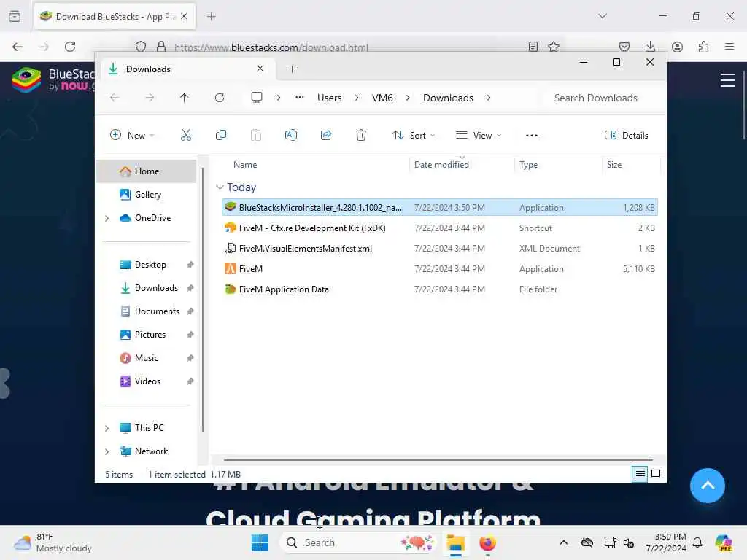747x560 pixels.
Task: Open File Explorer from the taskbar
Action: pyautogui.click(x=455, y=542)
